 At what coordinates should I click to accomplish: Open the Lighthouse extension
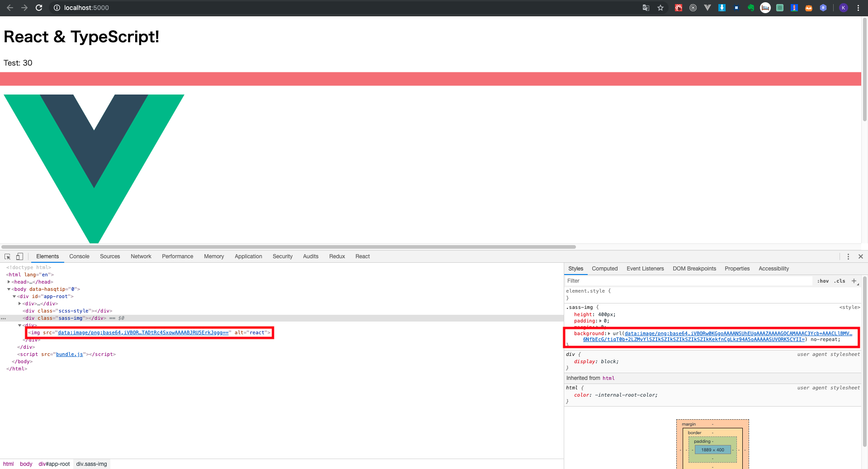(794, 8)
